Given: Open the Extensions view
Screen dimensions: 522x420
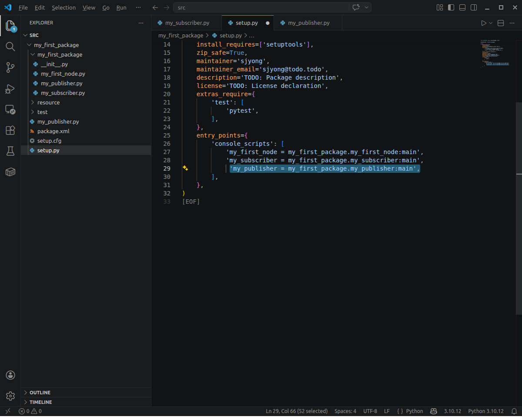Looking at the screenshot, I should [x=10, y=130].
